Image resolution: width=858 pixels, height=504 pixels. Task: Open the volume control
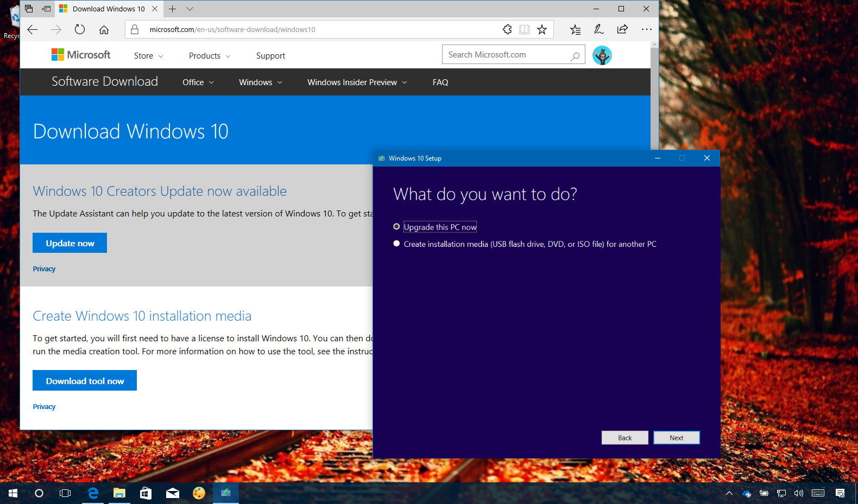pos(799,493)
